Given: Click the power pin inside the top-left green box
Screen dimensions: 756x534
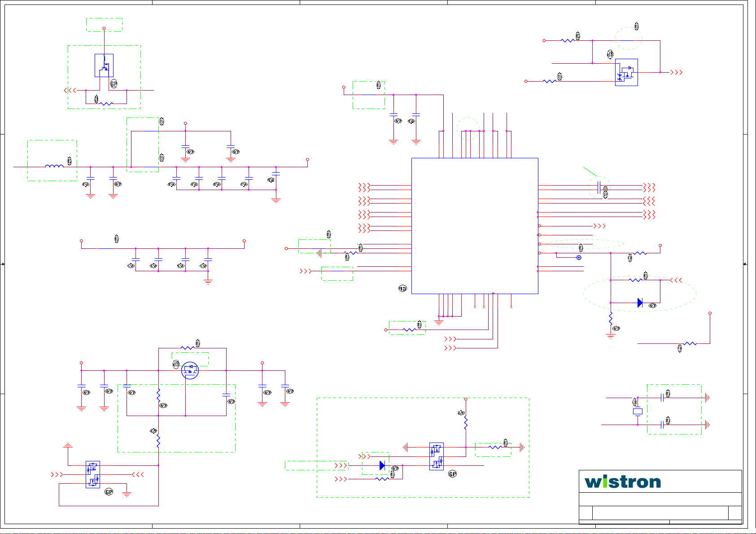Looking at the screenshot, I should click(104, 28).
